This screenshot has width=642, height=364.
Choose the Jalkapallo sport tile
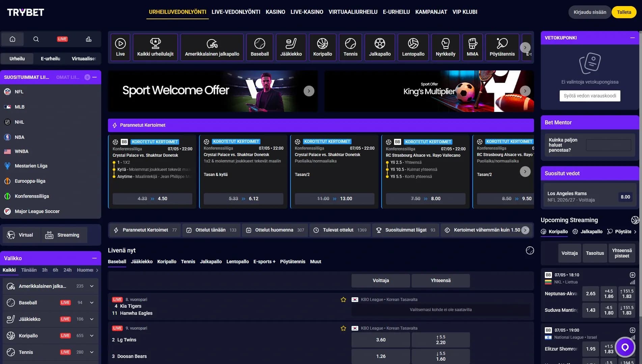[380, 47]
